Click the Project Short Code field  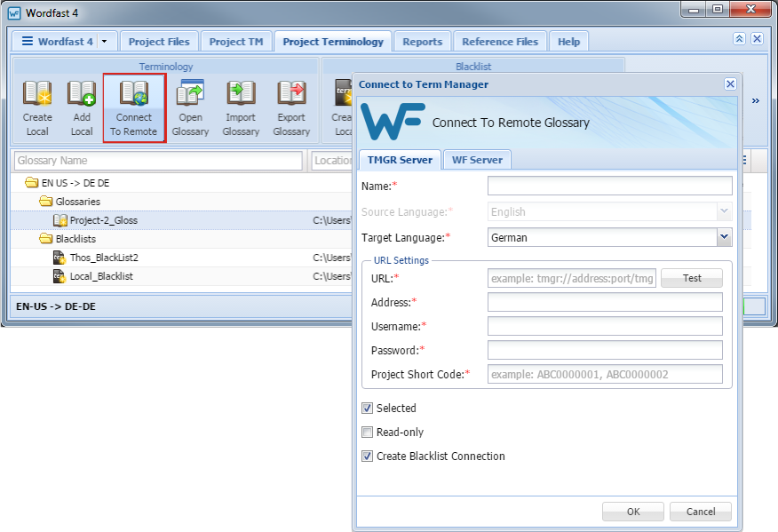click(x=605, y=374)
